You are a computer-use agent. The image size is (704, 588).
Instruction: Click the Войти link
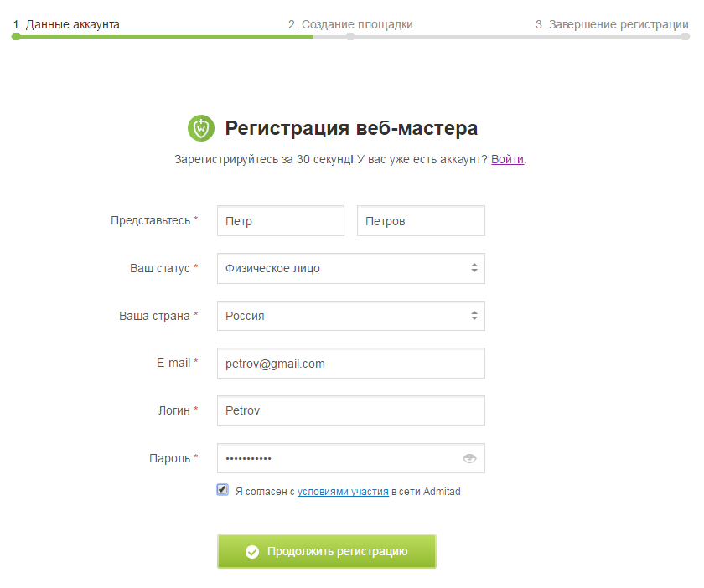pos(506,158)
